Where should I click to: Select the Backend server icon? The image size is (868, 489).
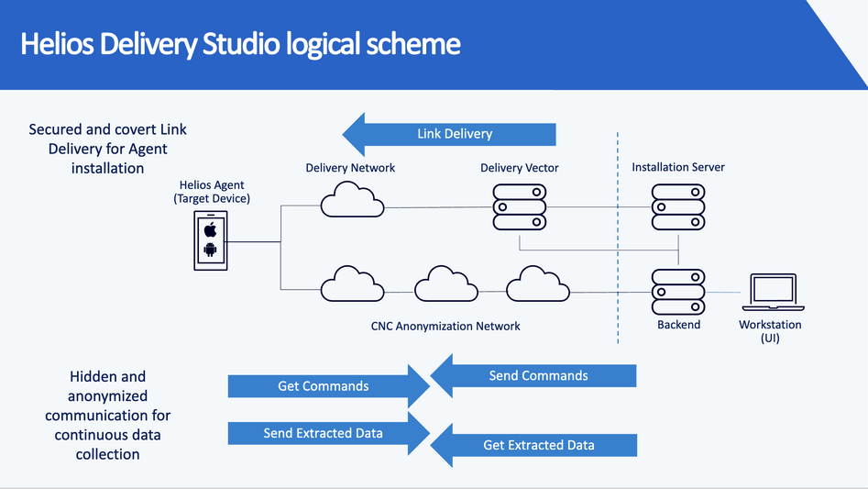pyautogui.click(x=678, y=292)
